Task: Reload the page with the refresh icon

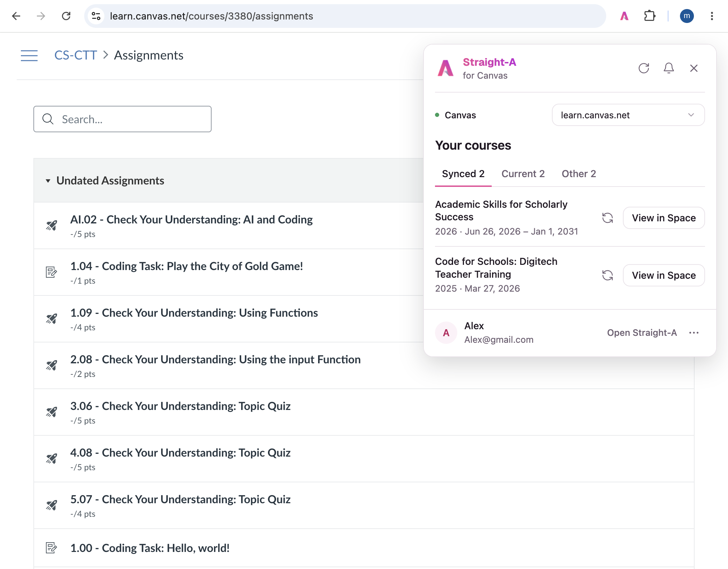Action: point(66,16)
